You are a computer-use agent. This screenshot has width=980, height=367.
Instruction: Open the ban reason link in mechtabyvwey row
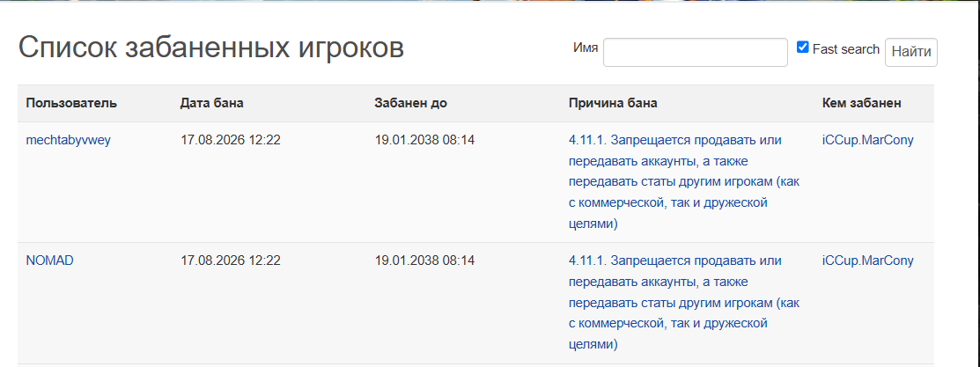684,182
